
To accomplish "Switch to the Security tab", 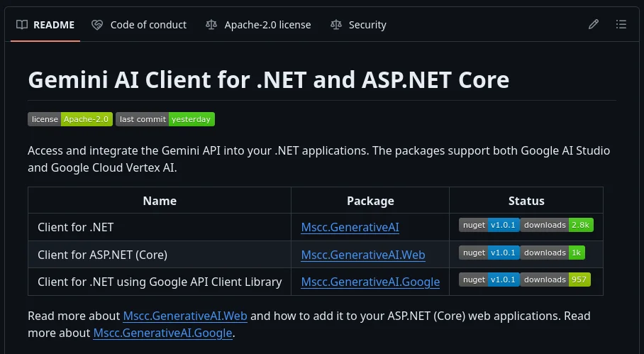I will 359,25.
